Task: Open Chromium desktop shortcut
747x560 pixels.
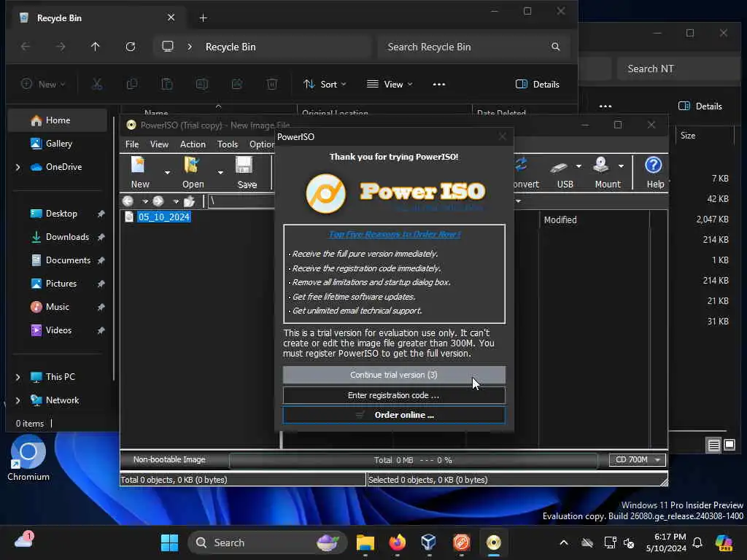Action: pyautogui.click(x=28, y=458)
